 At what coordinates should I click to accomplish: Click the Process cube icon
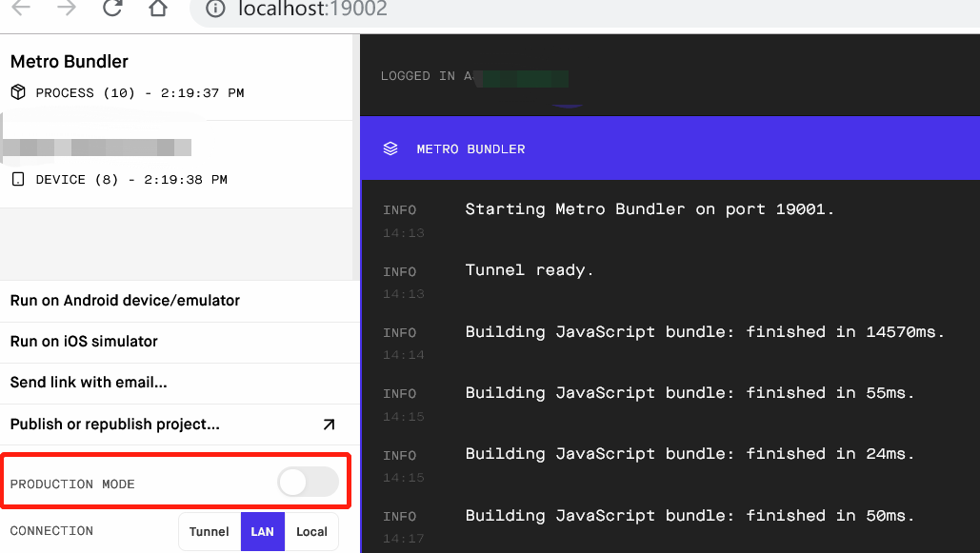tap(18, 92)
